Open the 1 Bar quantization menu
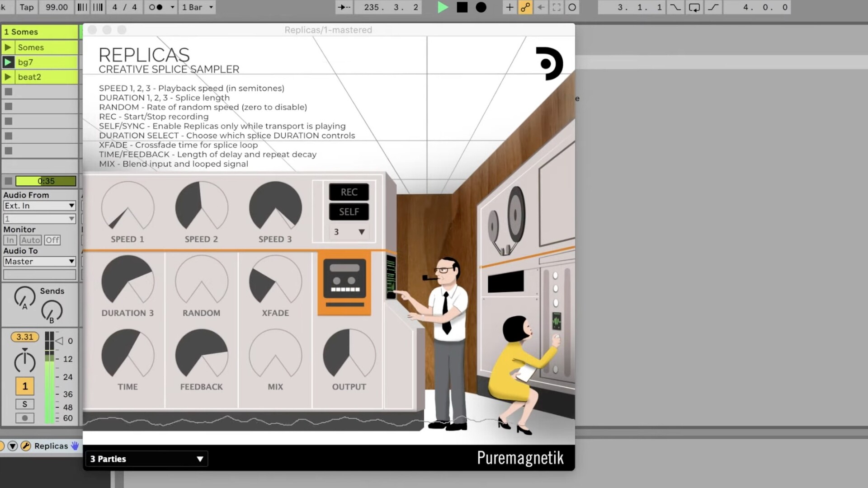 coord(197,7)
